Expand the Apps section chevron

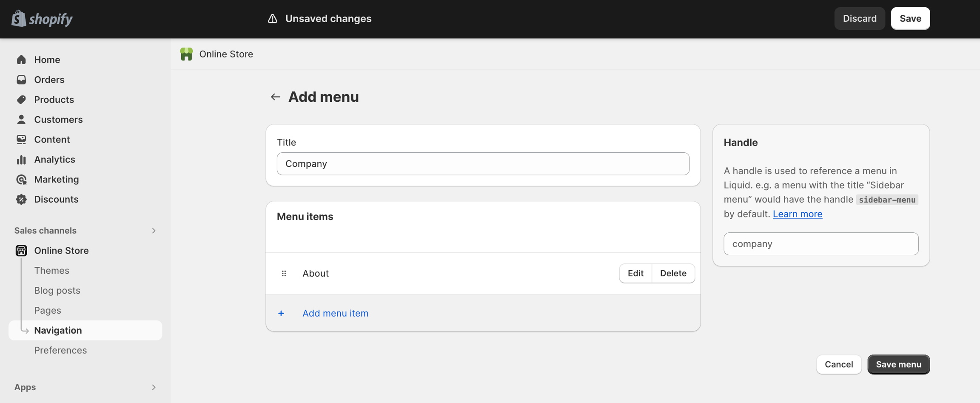click(154, 387)
